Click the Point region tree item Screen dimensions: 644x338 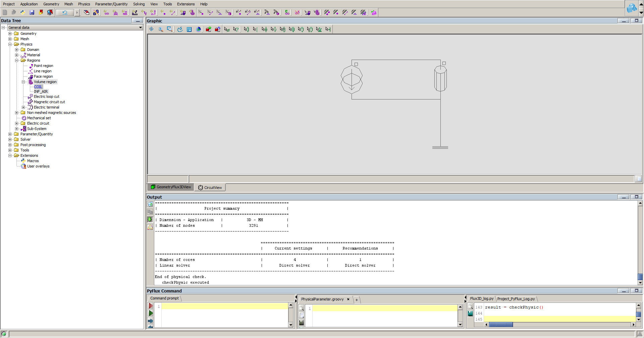tap(43, 66)
